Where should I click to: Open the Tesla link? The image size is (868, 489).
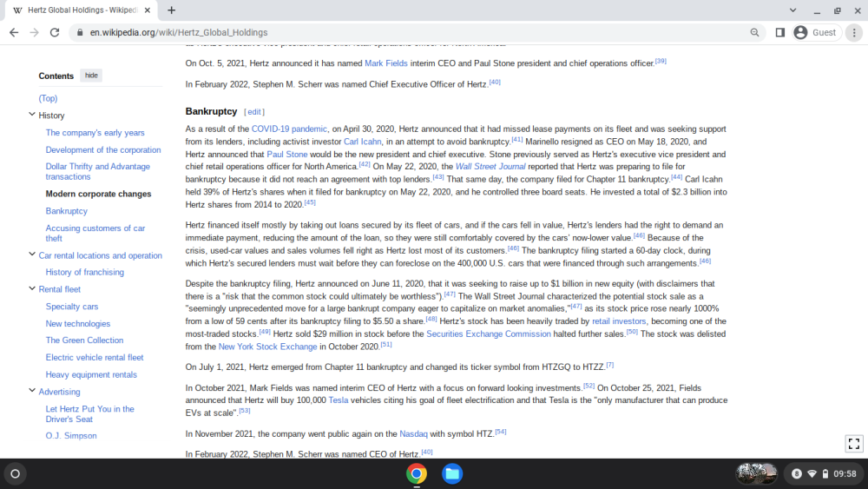pyautogui.click(x=339, y=400)
